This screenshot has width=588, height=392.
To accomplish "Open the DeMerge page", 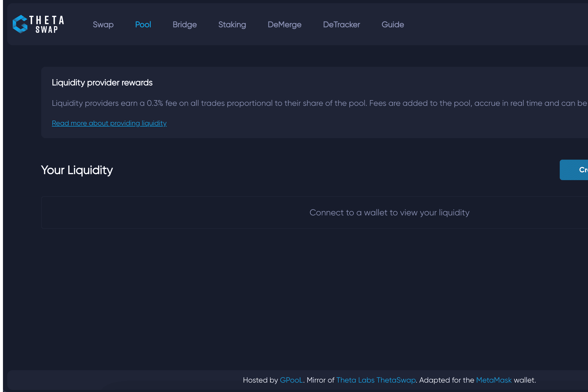I will tap(284, 24).
